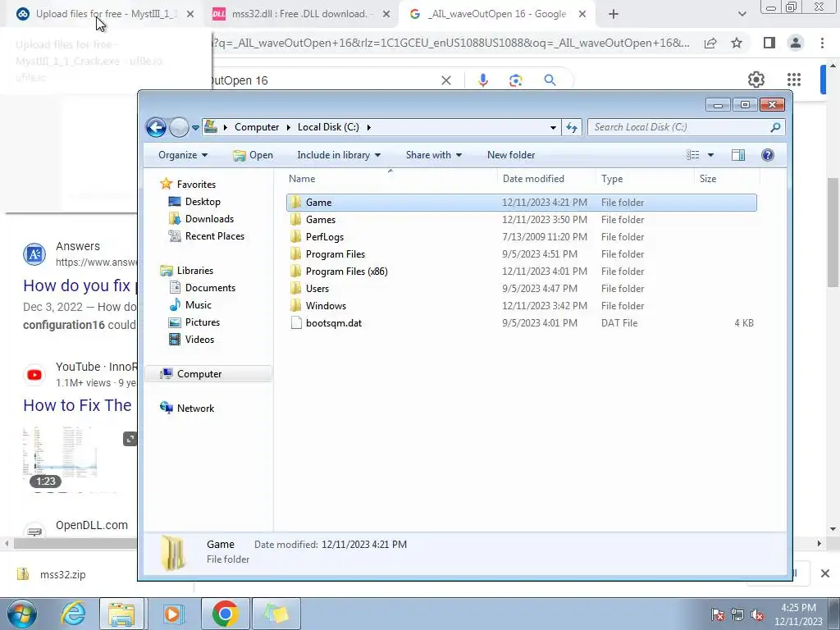Switch to the _AIL_waveOutOpen 16 Google tab

click(x=496, y=14)
